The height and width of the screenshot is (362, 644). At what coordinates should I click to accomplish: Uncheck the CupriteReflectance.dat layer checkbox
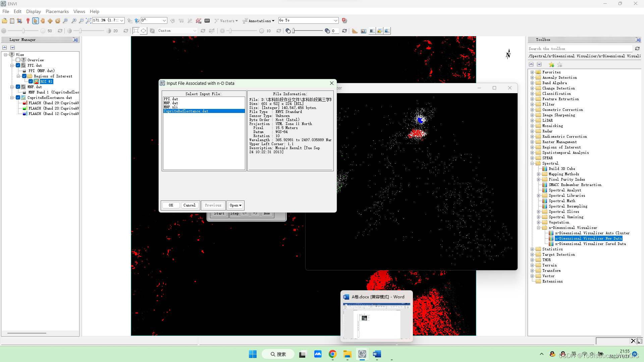click(18, 98)
